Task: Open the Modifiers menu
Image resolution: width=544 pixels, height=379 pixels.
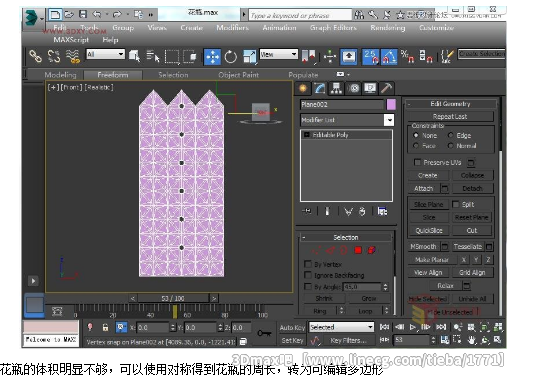Action: 232,28
